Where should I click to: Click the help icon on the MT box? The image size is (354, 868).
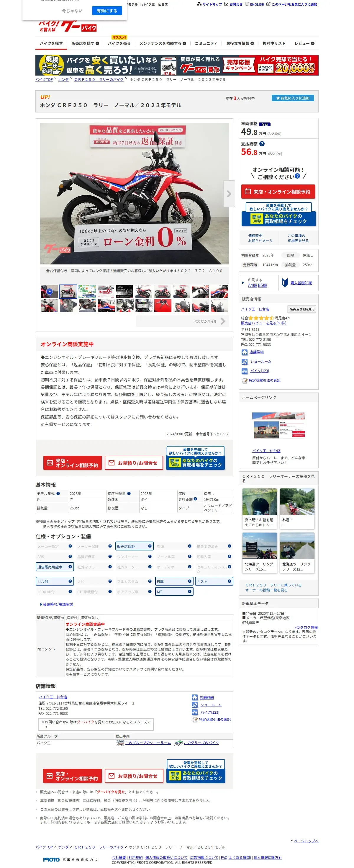190,591
